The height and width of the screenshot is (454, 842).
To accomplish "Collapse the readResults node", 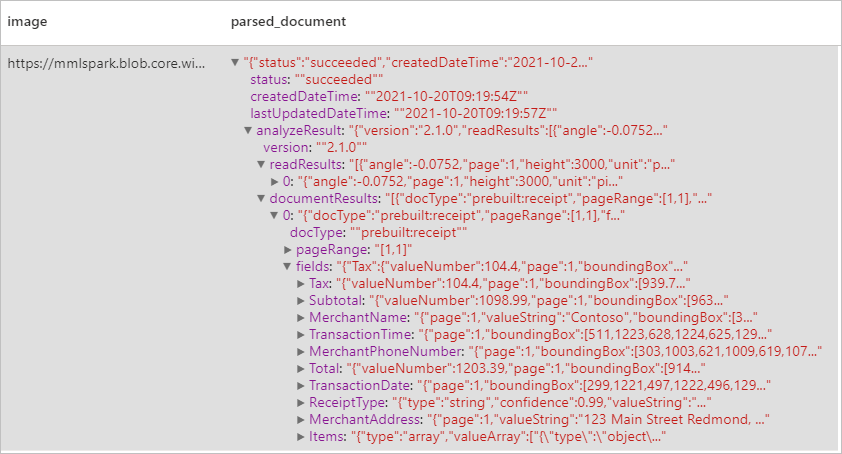I will pyautogui.click(x=261, y=164).
